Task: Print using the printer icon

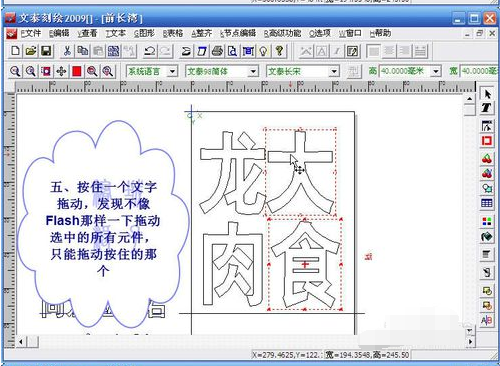Action: point(217,51)
